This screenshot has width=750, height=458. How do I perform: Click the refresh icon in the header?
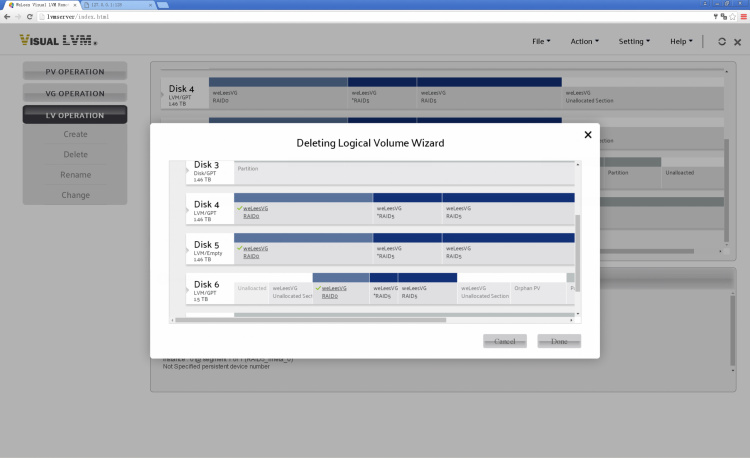coord(722,42)
